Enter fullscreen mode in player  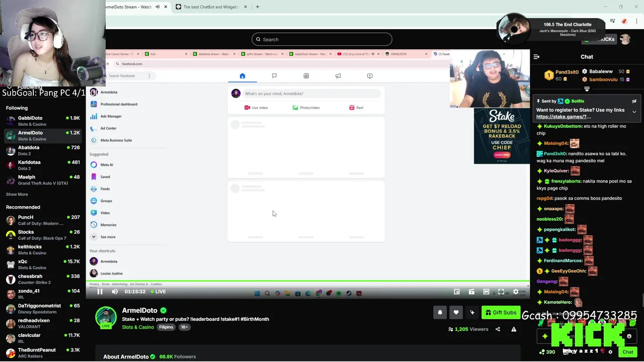(x=501, y=292)
